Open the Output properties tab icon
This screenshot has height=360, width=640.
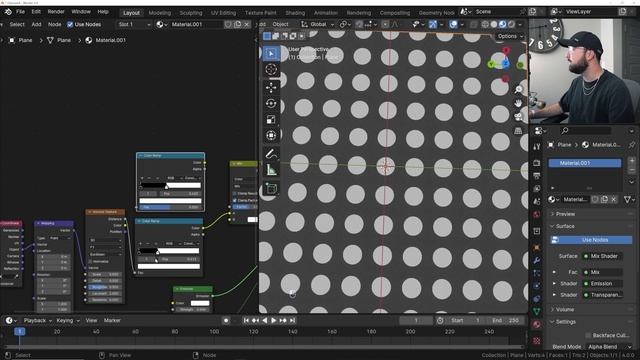[x=537, y=176]
